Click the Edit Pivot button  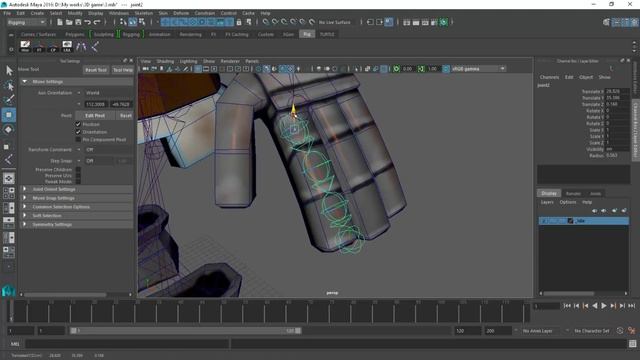95,116
